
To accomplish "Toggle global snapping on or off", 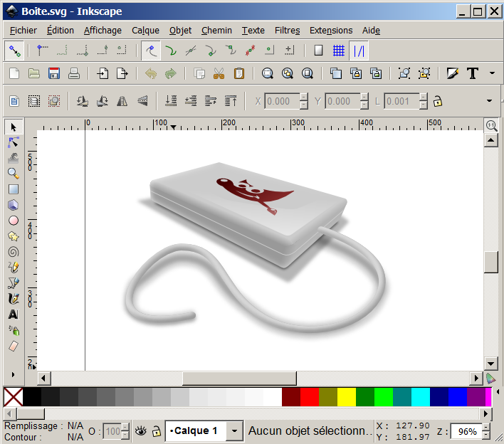I will 14,51.
